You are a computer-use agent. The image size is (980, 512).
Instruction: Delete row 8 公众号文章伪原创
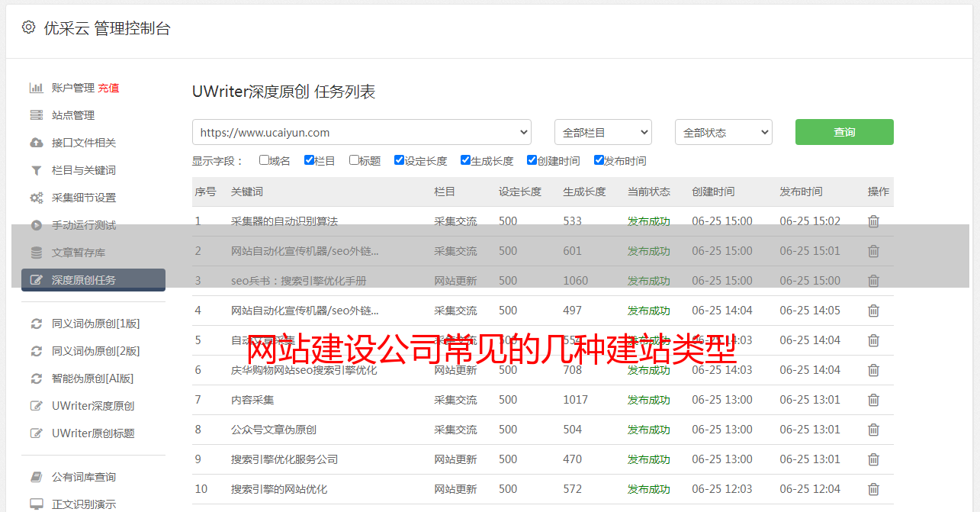click(x=873, y=430)
